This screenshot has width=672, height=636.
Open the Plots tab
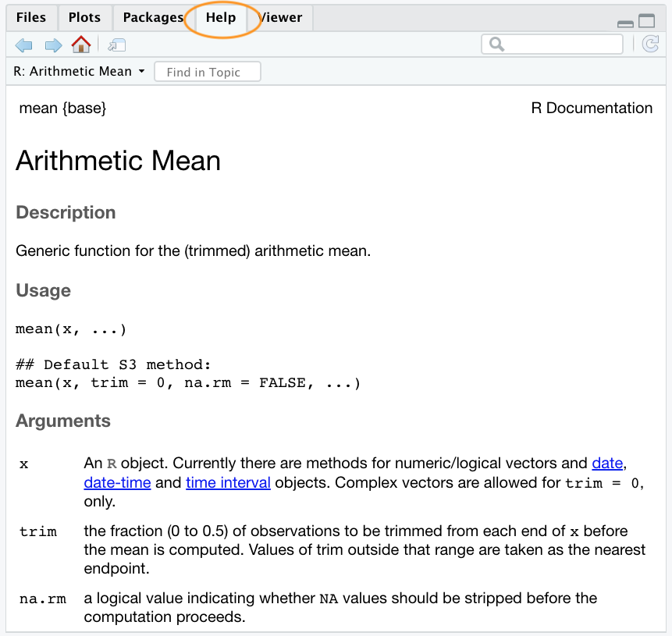pos(84,17)
